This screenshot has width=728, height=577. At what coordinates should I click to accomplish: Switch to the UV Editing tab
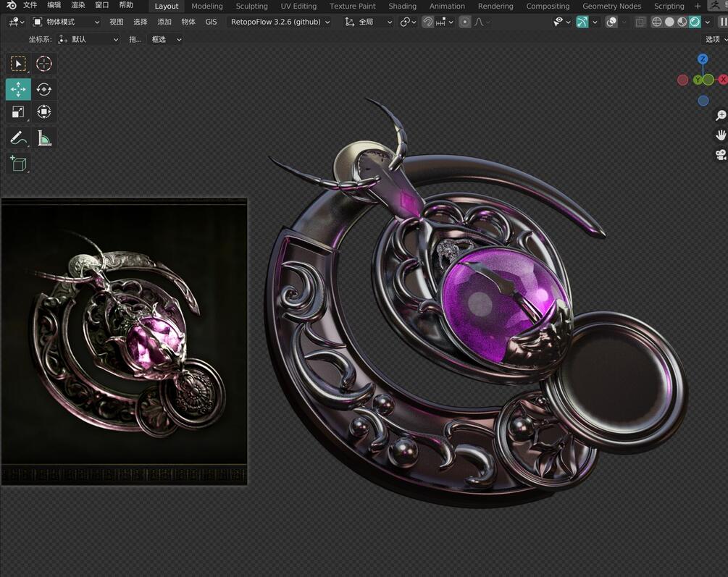[x=298, y=6]
